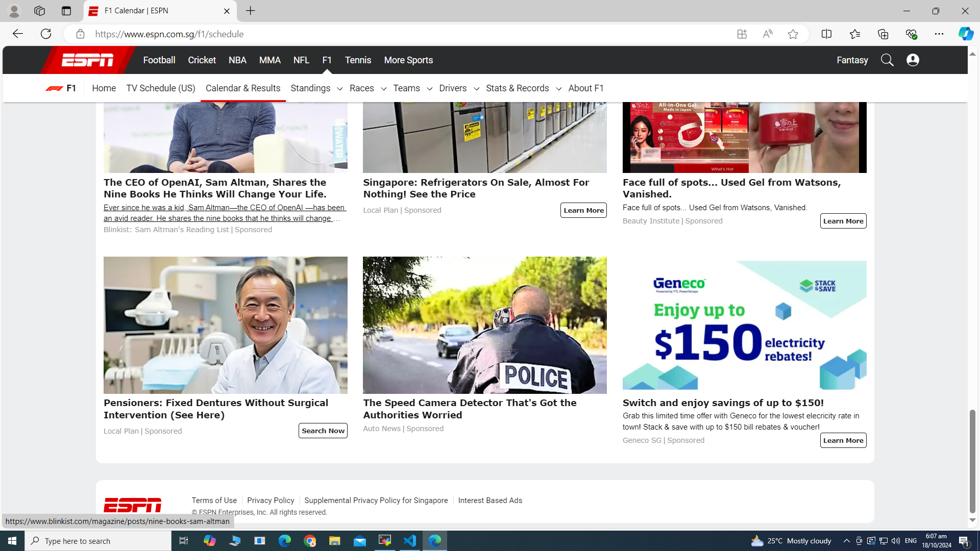Image resolution: width=980 pixels, height=551 pixels.
Task: Add page to favorites star icon
Action: click(x=793, y=34)
